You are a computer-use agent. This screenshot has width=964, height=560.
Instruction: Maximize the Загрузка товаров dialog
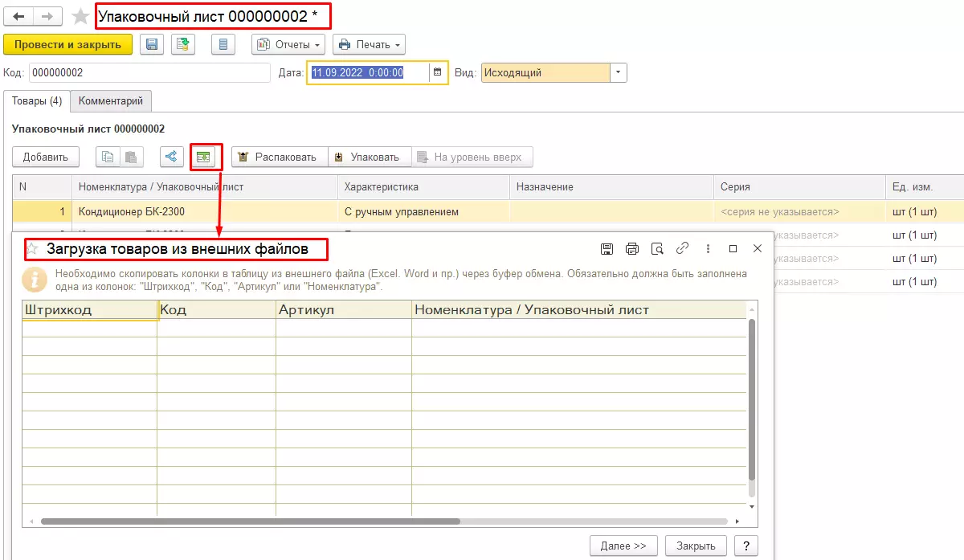coord(733,248)
